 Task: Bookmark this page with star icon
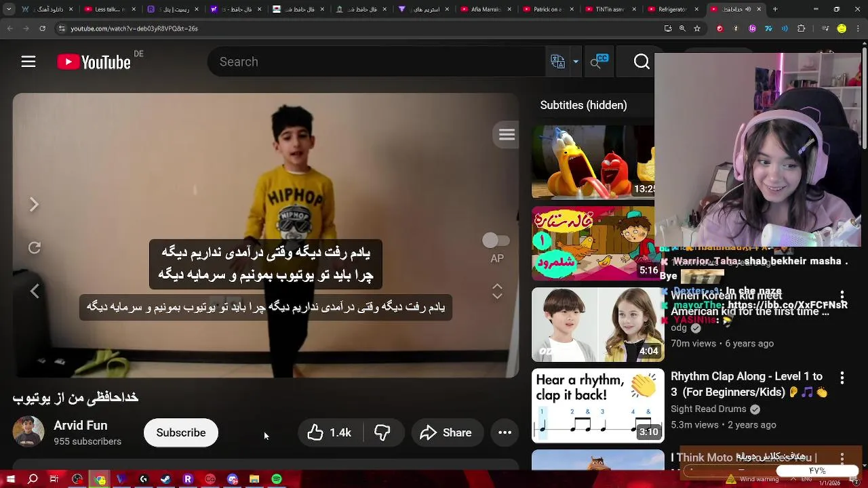(697, 28)
